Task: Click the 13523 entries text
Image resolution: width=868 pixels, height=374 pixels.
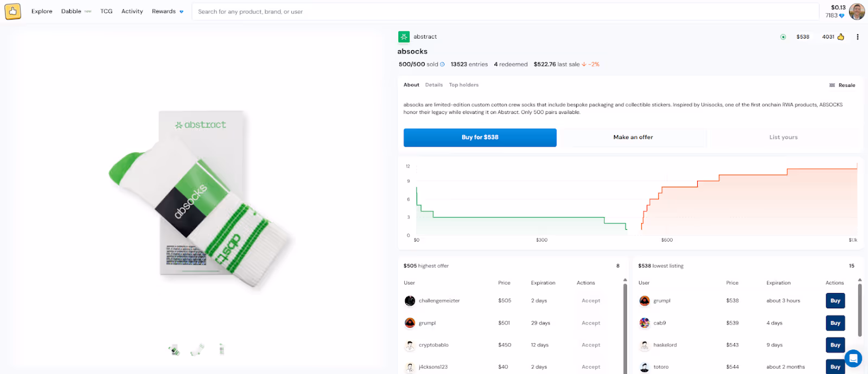Action: (x=469, y=64)
